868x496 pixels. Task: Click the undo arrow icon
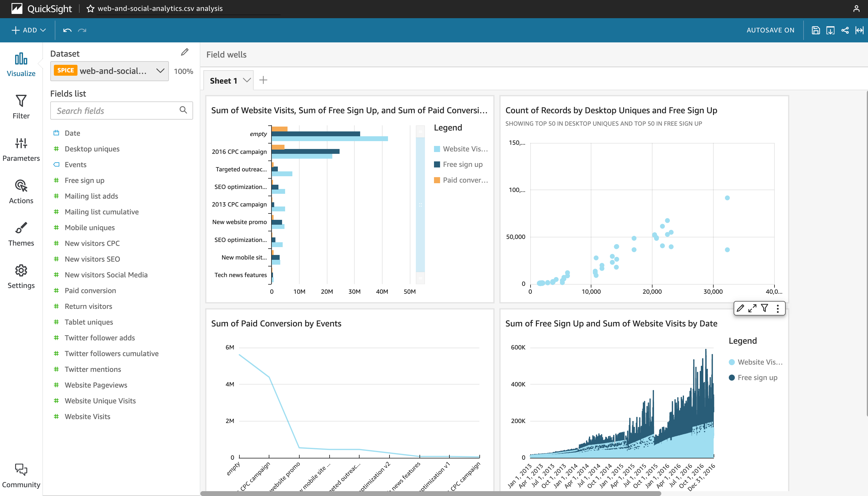[x=67, y=30]
